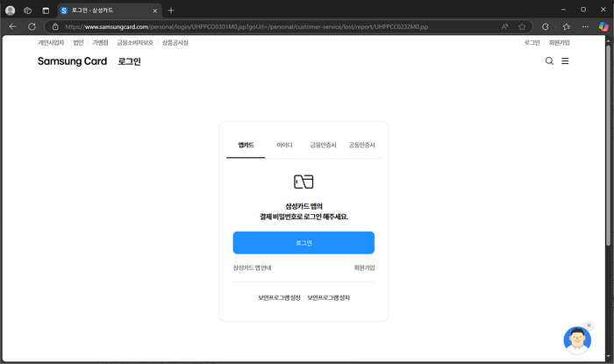
Task: Add page to favorites with star icon
Action: (x=522, y=26)
